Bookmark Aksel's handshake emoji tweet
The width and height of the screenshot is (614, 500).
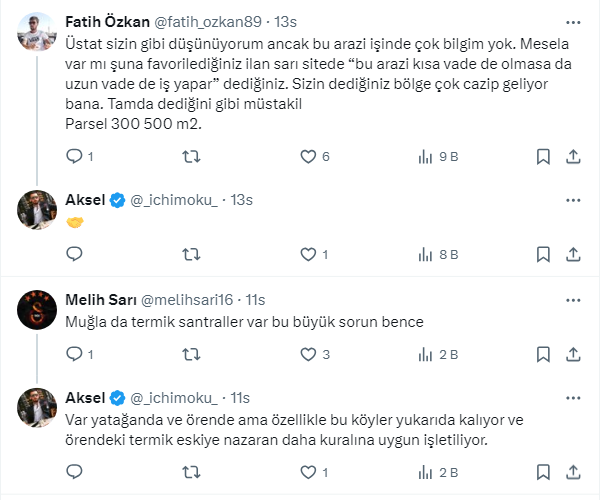click(x=542, y=255)
